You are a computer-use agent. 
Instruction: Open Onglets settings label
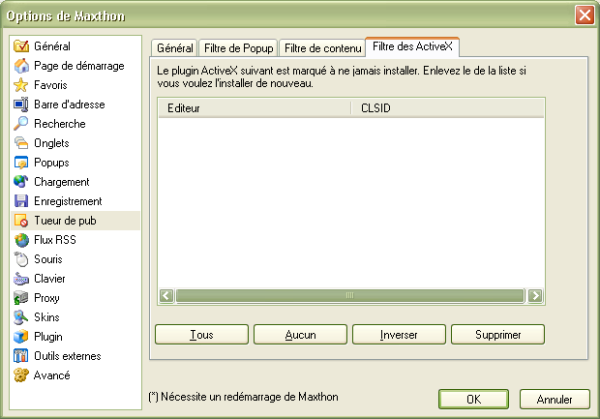click(52, 143)
